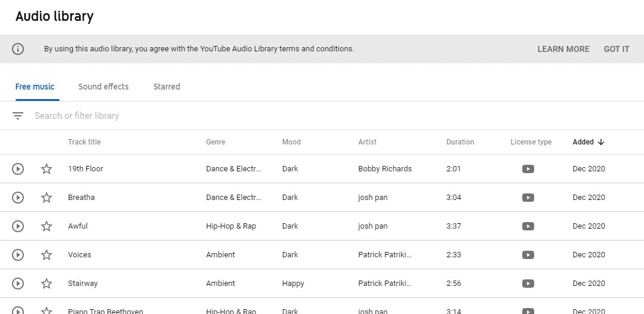The height and width of the screenshot is (314, 644).
Task: Sort by Added date column arrow
Action: point(600,142)
